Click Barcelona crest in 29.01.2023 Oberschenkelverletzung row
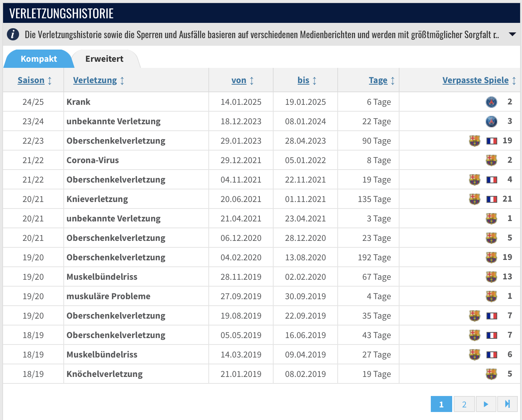Viewport: 522px width, 420px height. [475, 141]
